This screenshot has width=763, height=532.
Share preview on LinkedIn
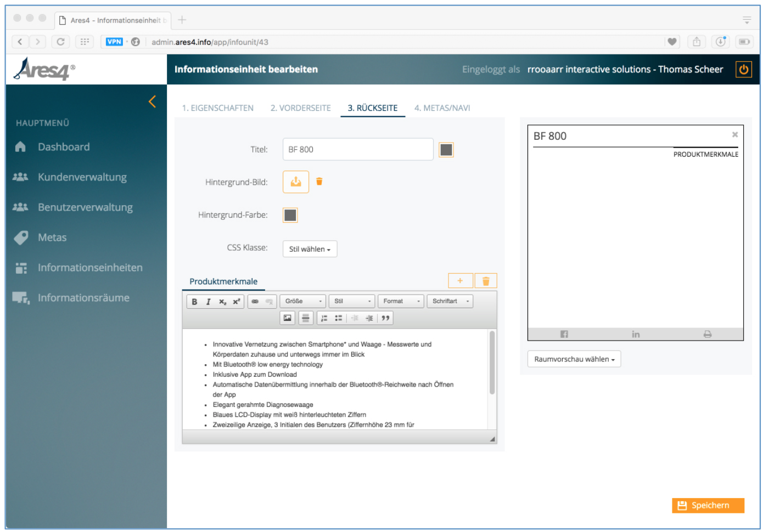pos(636,334)
